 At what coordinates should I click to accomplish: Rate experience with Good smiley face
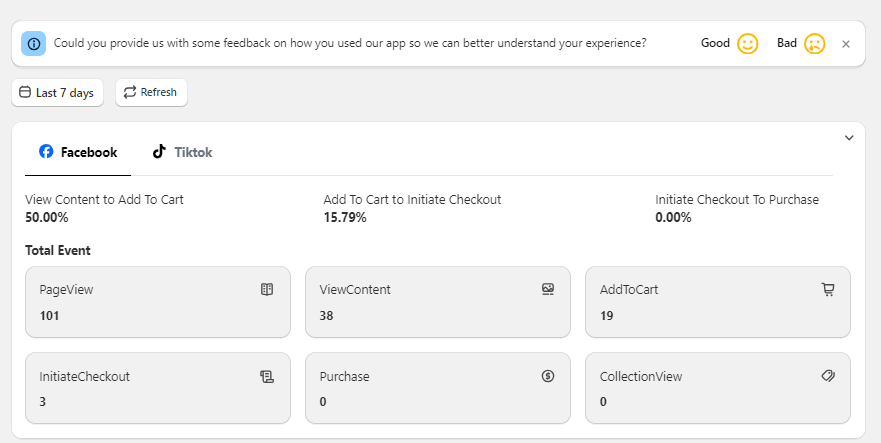point(747,44)
